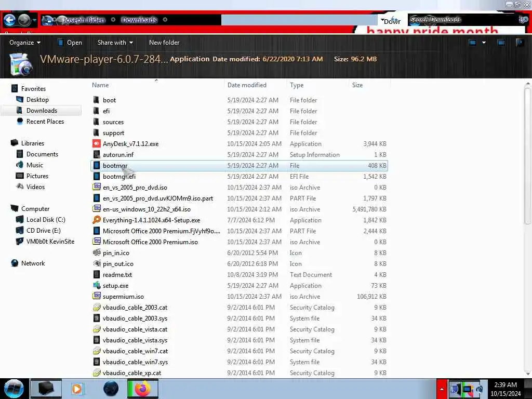Select Network in the navigation pane
This screenshot has width=532, height=399.
click(x=33, y=263)
